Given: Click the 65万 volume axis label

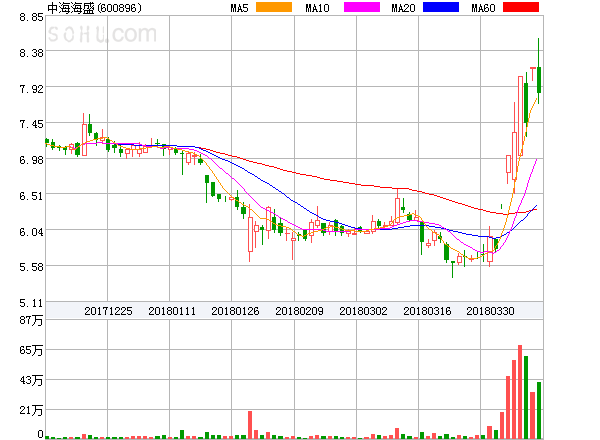Looking at the screenshot, I should pyautogui.click(x=31, y=350).
